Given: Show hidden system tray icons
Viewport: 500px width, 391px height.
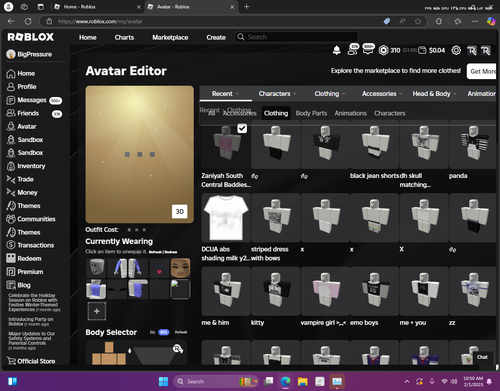Looking at the screenshot, I should (x=407, y=381).
